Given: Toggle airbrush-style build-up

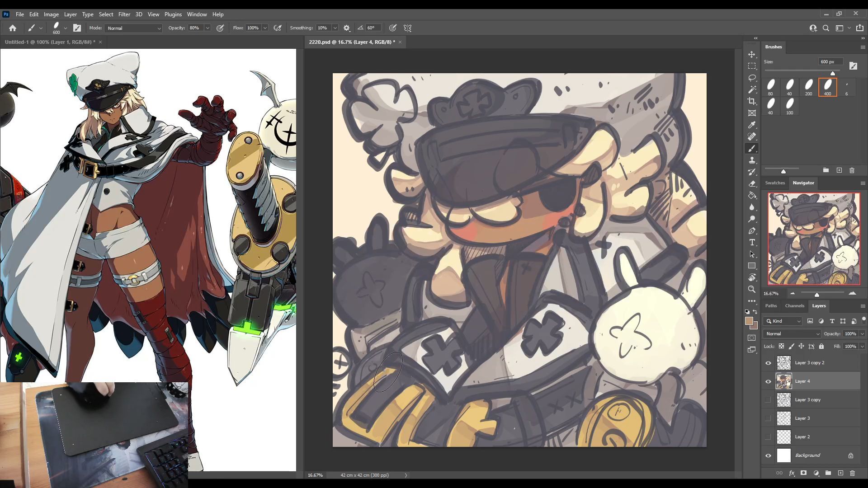Looking at the screenshot, I should coord(278,28).
